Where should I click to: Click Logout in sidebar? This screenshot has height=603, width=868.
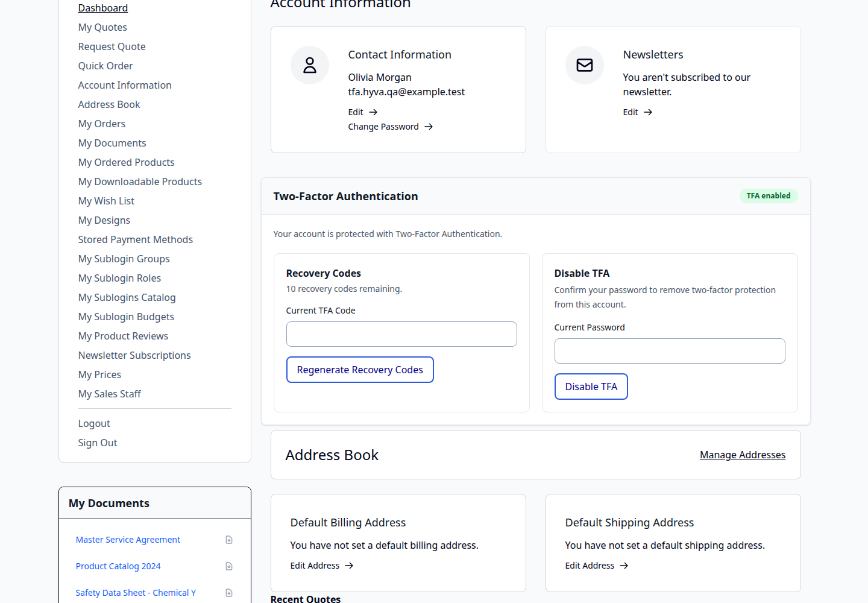(94, 423)
